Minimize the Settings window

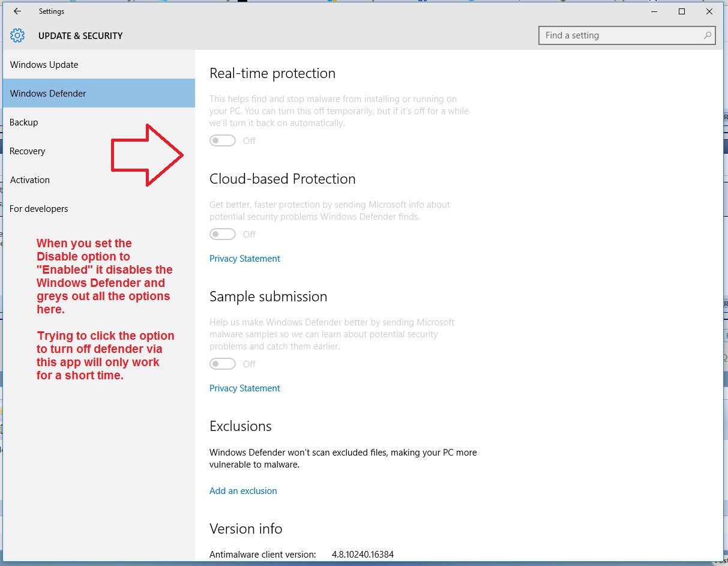[654, 11]
